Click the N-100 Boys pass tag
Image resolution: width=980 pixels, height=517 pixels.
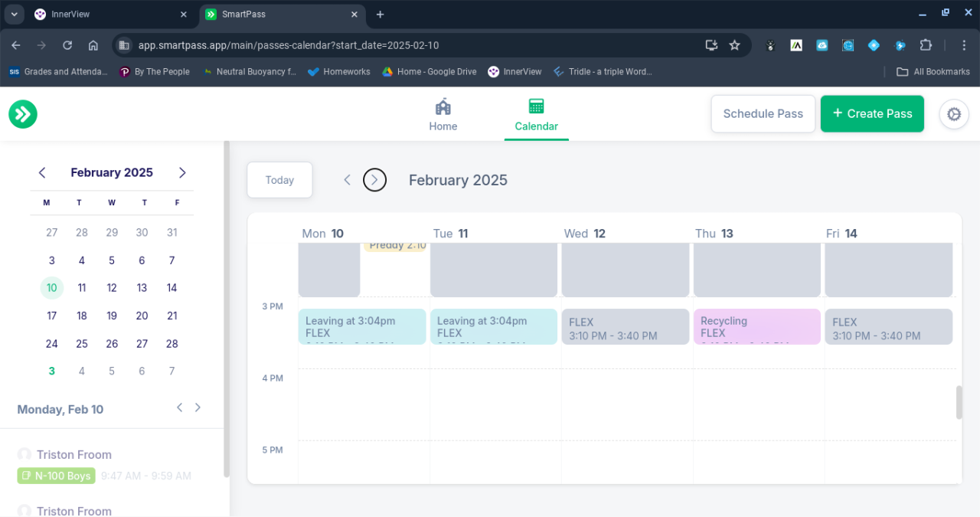[57, 476]
